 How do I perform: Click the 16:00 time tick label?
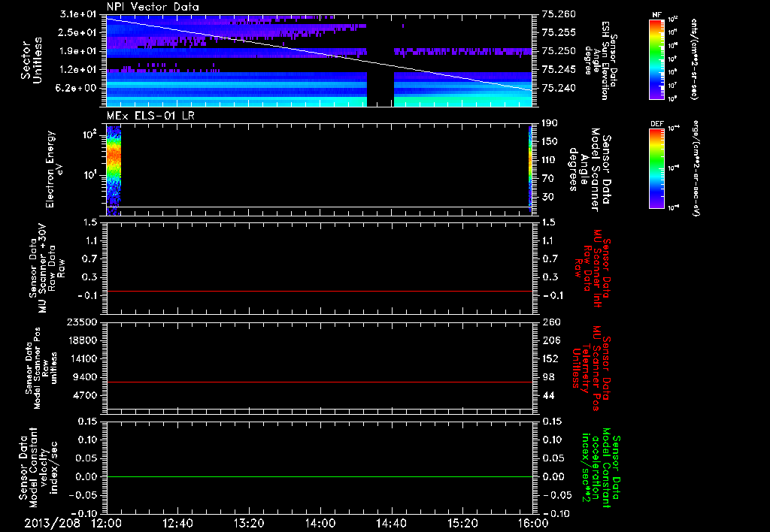coord(533,523)
